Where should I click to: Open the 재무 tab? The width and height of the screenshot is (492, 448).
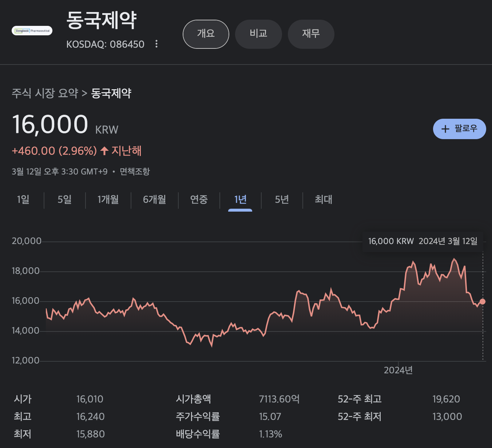click(311, 34)
